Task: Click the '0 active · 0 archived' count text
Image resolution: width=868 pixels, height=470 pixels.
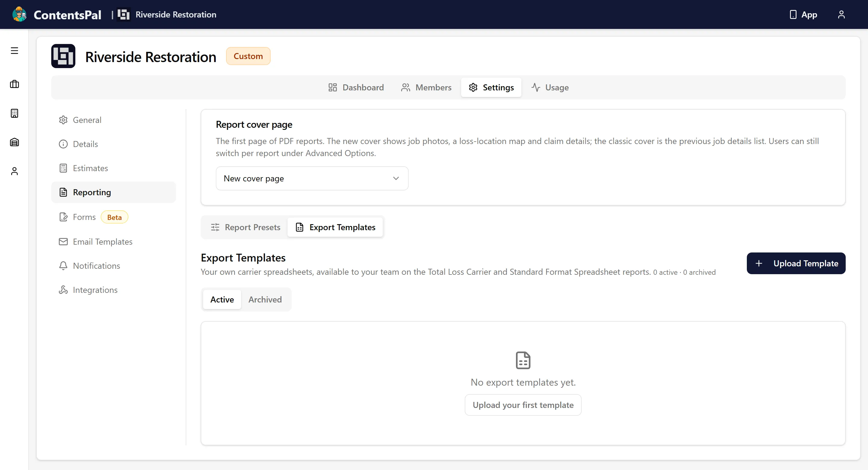Action: tap(684, 272)
